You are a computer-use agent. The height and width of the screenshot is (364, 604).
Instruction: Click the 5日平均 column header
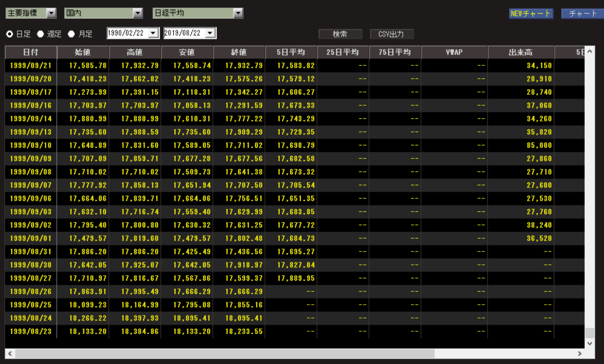click(291, 52)
